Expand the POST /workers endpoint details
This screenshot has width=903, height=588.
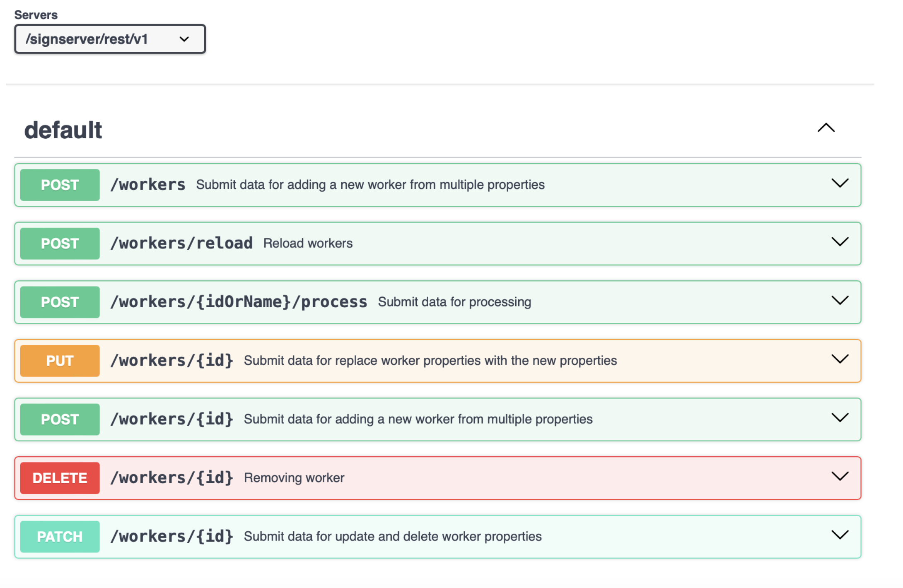pyautogui.click(x=840, y=184)
